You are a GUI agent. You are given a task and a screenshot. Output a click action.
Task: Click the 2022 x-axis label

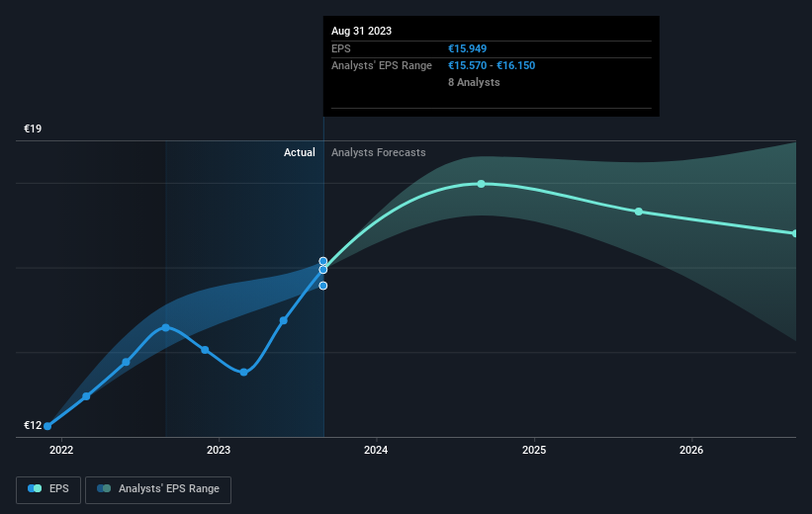coord(61,450)
